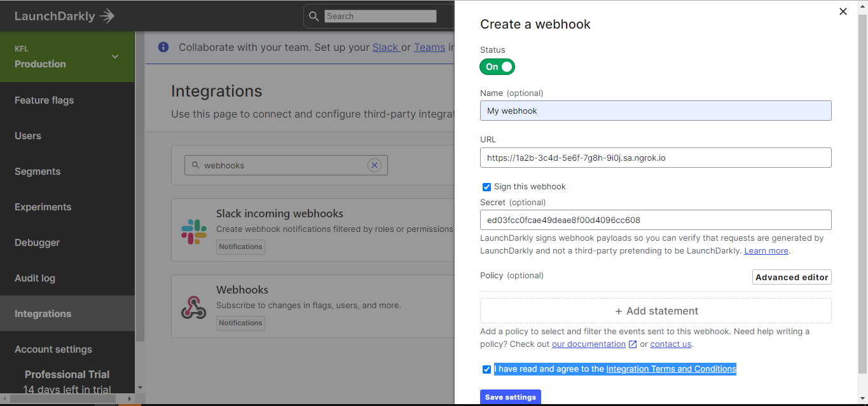Screen dimensions: 868x406
Task: Click the Create a webhook heading
Action: pos(535,24)
